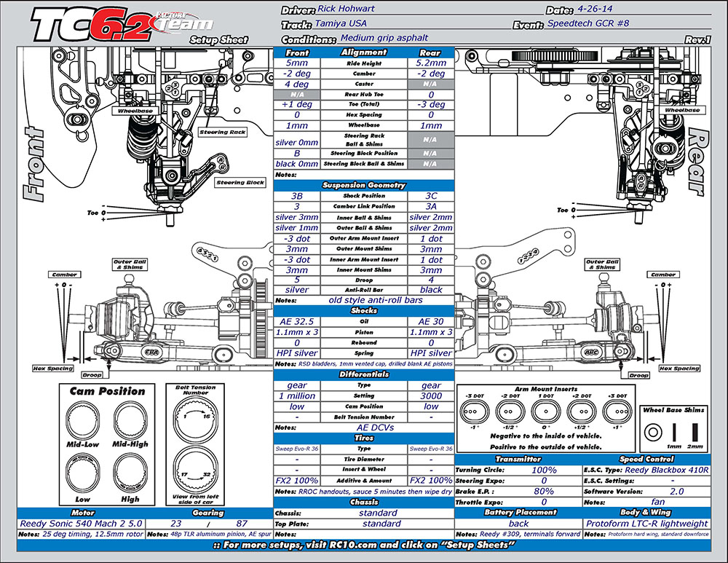Select the High cam position ring
This screenshot has height=563, width=728.
click(x=130, y=473)
